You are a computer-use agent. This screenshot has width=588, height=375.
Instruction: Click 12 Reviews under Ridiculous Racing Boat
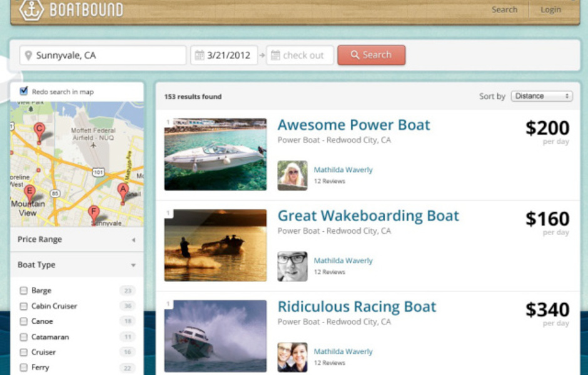329,362
